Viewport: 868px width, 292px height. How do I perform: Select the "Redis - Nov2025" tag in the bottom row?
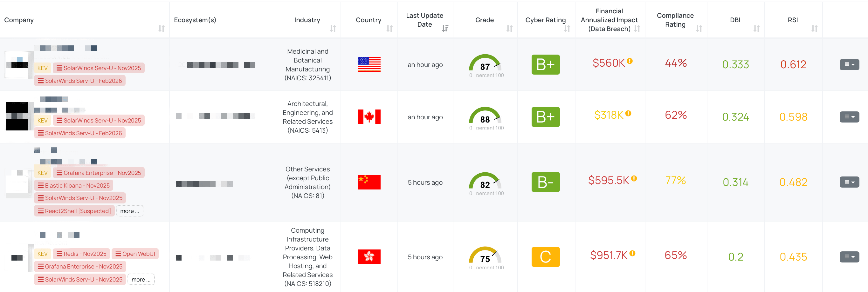click(x=81, y=254)
